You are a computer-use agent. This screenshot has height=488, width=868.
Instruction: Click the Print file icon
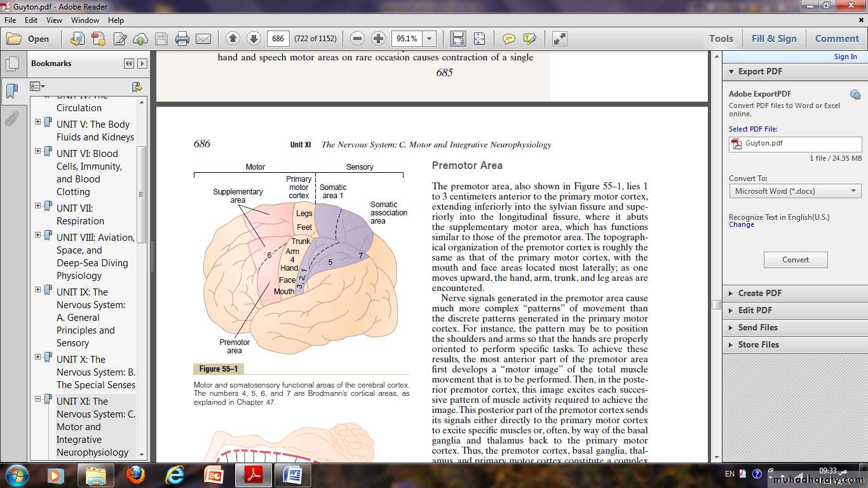182,39
